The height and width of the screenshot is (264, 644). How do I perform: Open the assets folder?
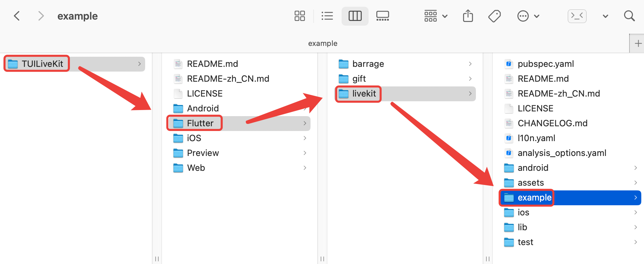pyautogui.click(x=570, y=183)
